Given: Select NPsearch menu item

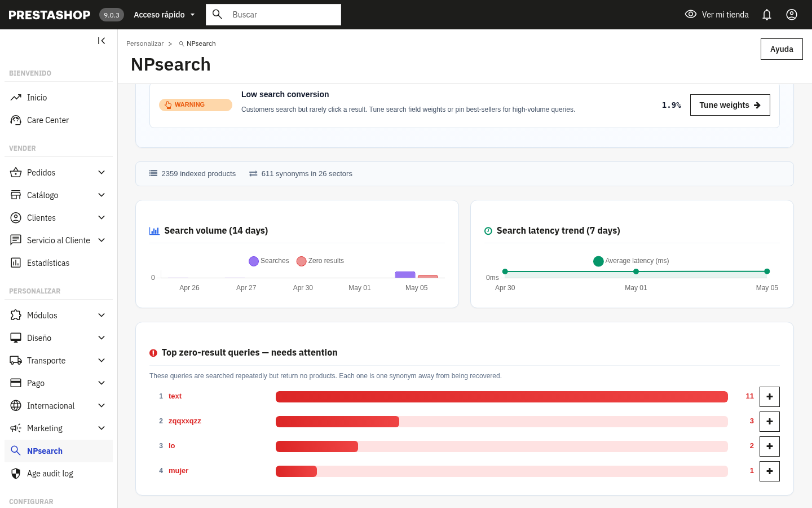Looking at the screenshot, I should coord(59,451).
